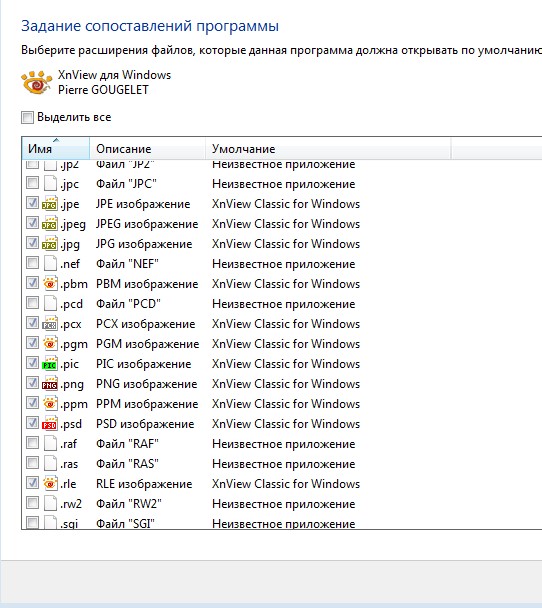This screenshot has height=608, width=542.
Task: Select 'PNG изображение' description text
Action: point(147,384)
